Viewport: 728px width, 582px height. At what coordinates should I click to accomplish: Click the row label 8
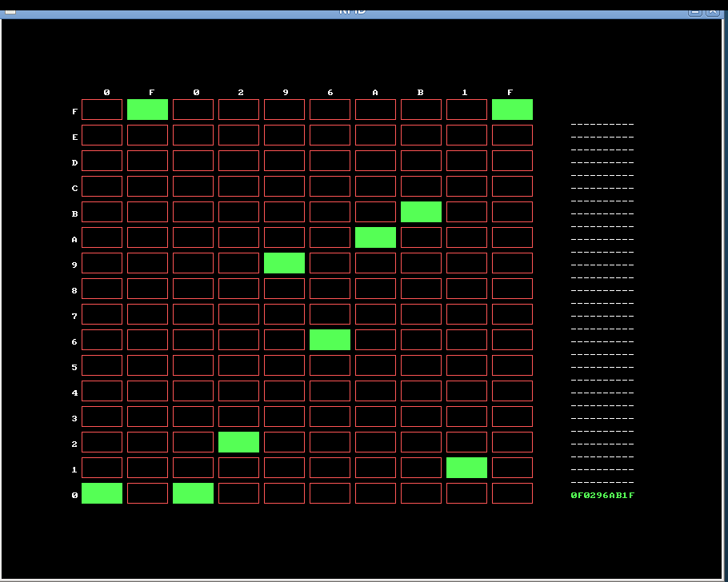pos(74,290)
